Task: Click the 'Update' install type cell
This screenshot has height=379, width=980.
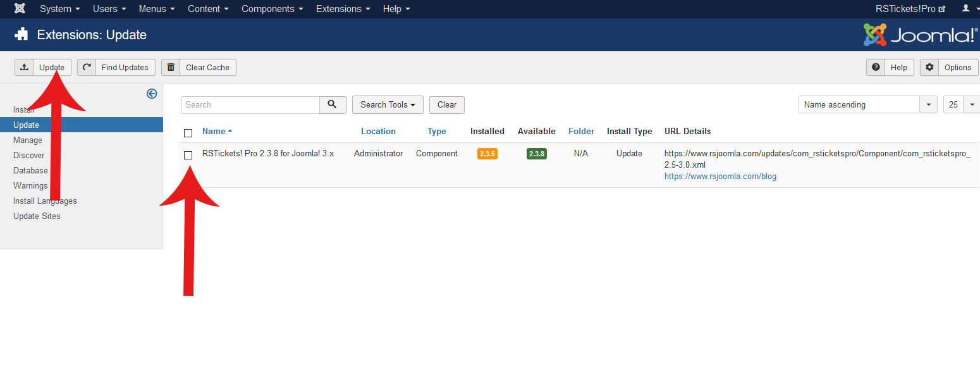Action: pyautogui.click(x=629, y=154)
